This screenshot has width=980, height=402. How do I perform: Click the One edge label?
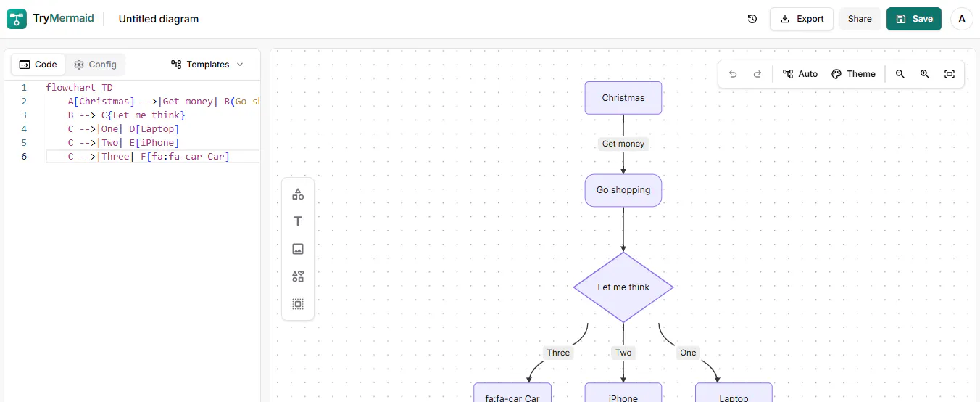coord(688,353)
